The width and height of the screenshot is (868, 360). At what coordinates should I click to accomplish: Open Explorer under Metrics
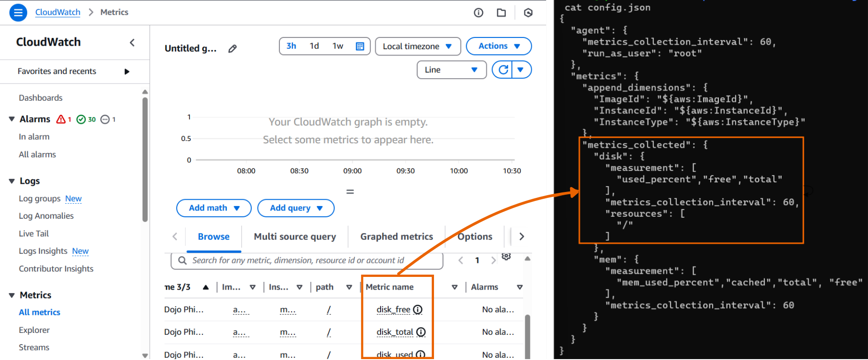[34, 330]
